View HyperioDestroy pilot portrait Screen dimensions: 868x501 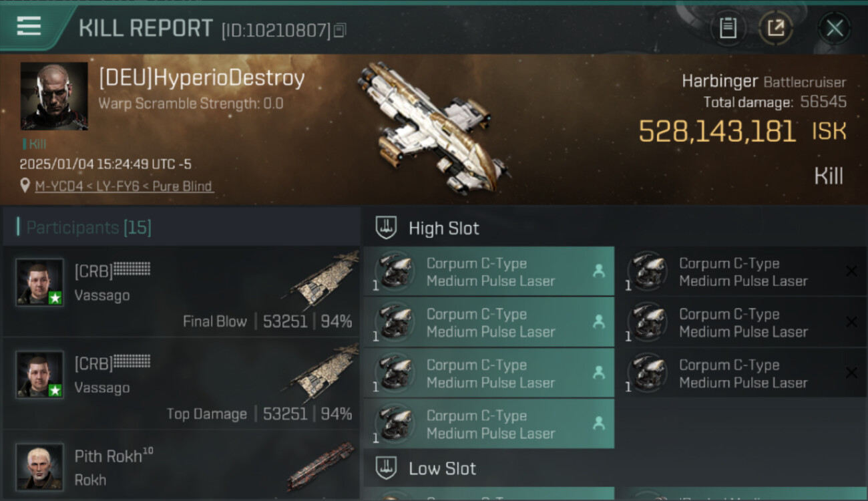pos(54,96)
